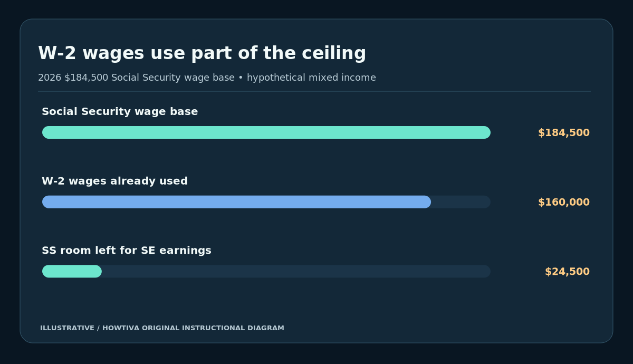Screen dimensions: 633x364
Task: Click the word "HOWTIVA" in the footer
Action: (120, 328)
